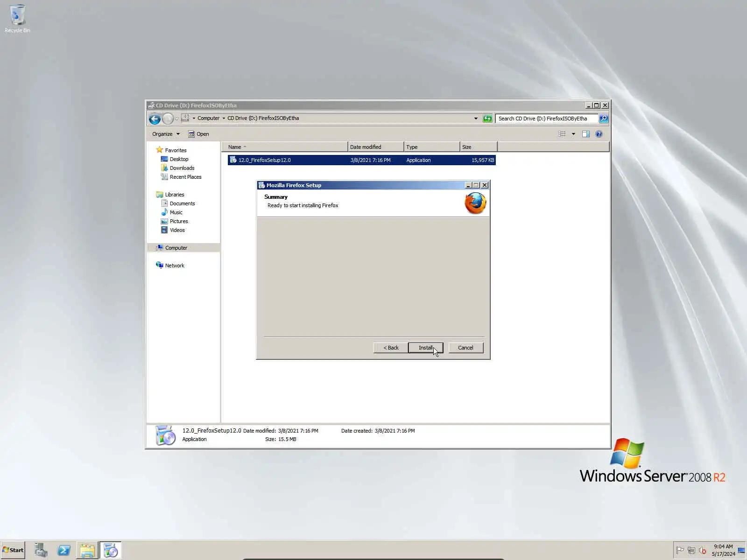Switch to Firefox Setup taskbar button
The height and width of the screenshot is (560, 747).
(111, 550)
